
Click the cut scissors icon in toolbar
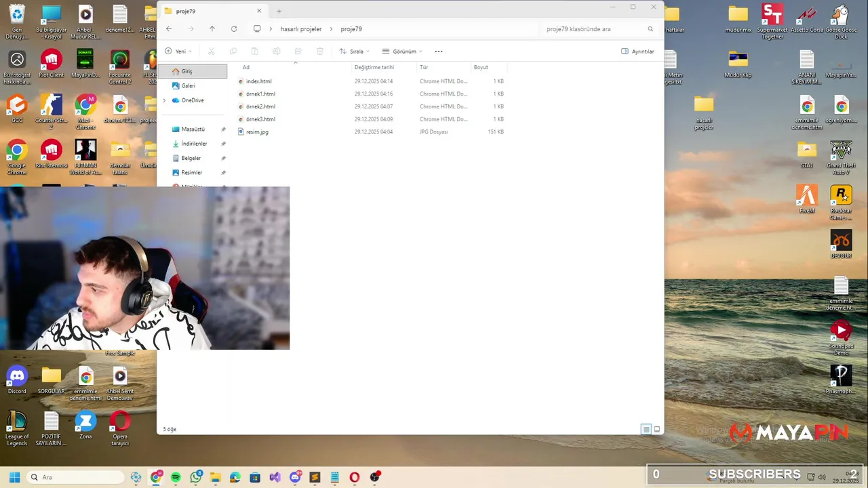(212, 52)
